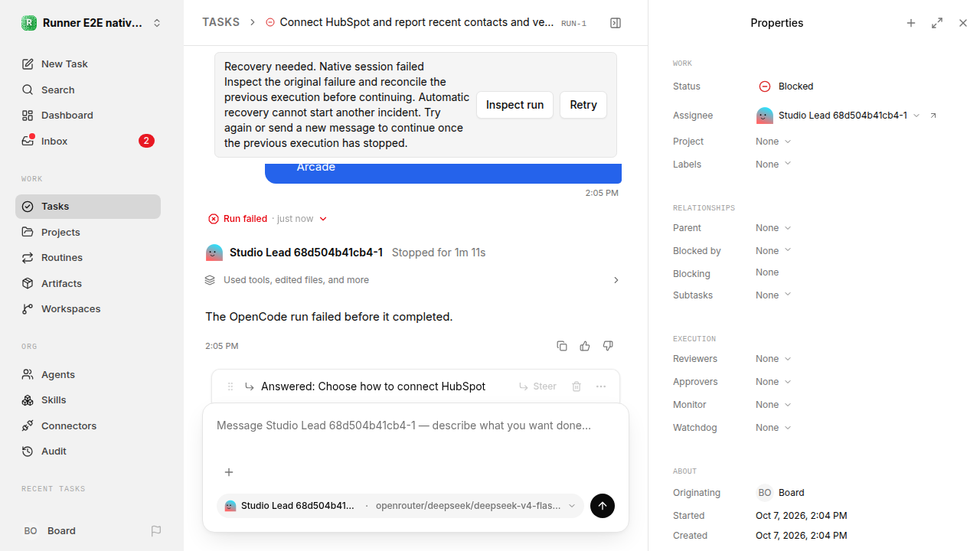Screen dimensions: 980x551
Task: Click the Inspect run button
Action: pyautogui.click(x=514, y=105)
